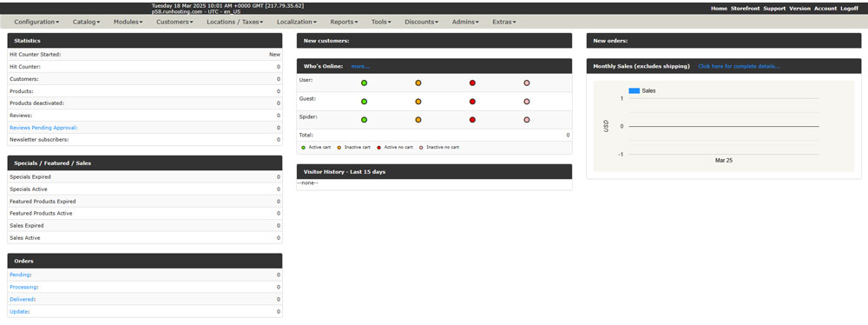The width and height of the screenshot is (868, 325).
Task: Click the Statistics panel header
Action: (x=144, y=41)
